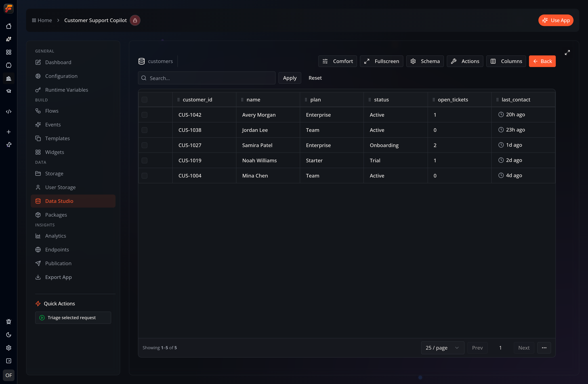This screenshot has height=384, width=588.
Task: Click the brain icon in the left rail
Action: pyautogui.click(x=9, y=65)
